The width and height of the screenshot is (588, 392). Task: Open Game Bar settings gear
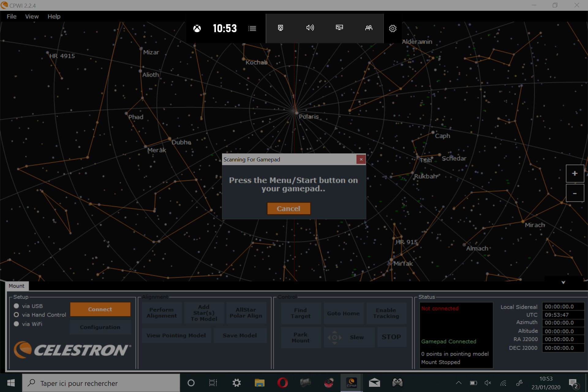click(x=393, y=28)
